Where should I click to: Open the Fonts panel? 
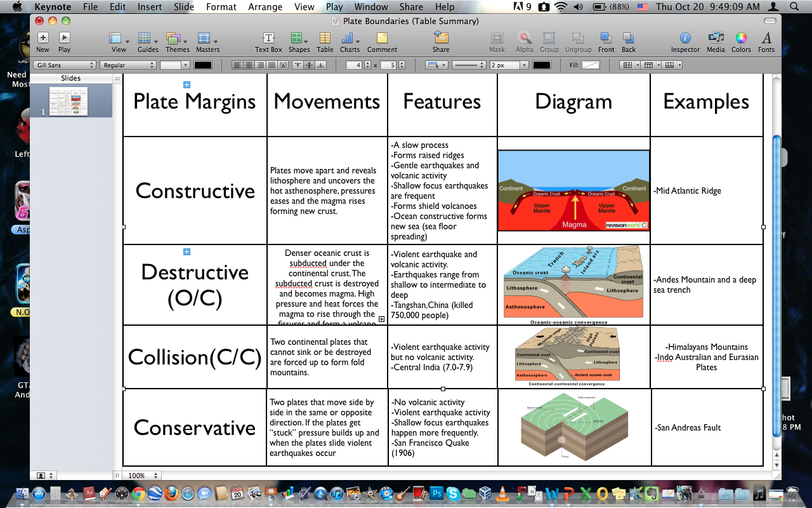coord(766,42)
